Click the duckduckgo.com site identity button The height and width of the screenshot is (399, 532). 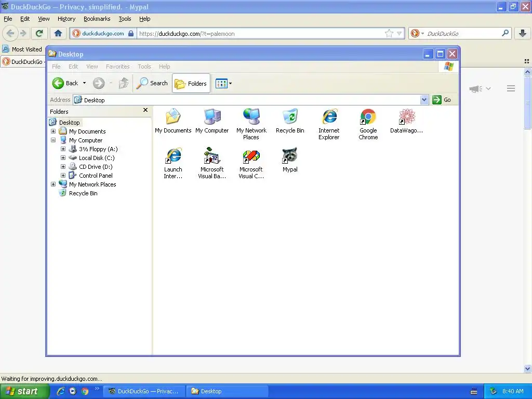(x=104, y=33)
